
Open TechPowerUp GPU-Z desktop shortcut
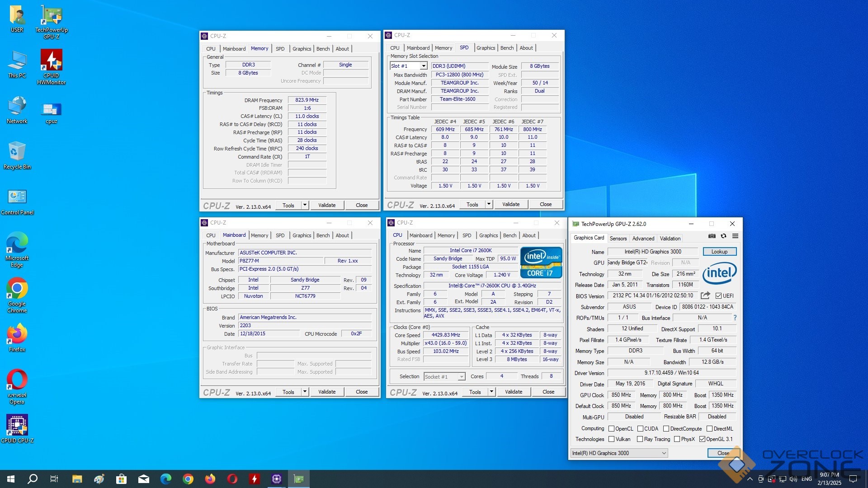(x=52, y=22)
